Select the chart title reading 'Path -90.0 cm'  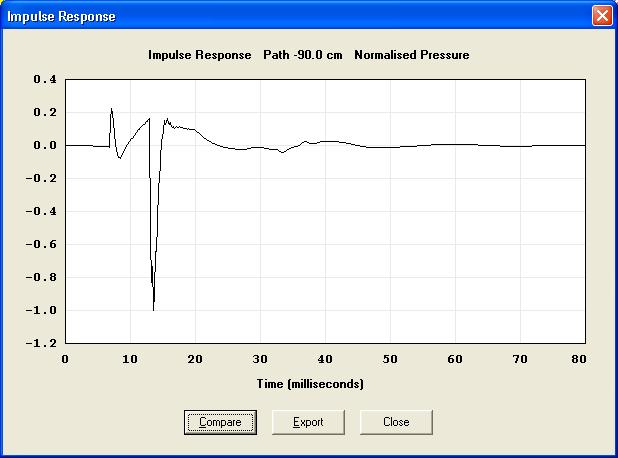303,55
